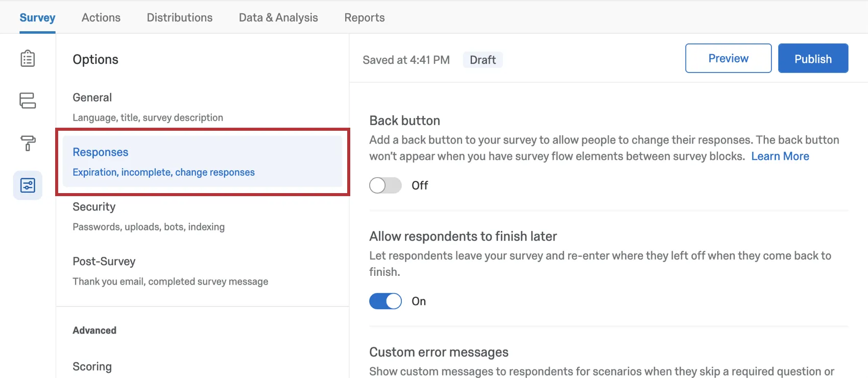The width and height of the screenshot is (868, 378).
Task: Go to the Distributions tab
Action: pos(180,17)
